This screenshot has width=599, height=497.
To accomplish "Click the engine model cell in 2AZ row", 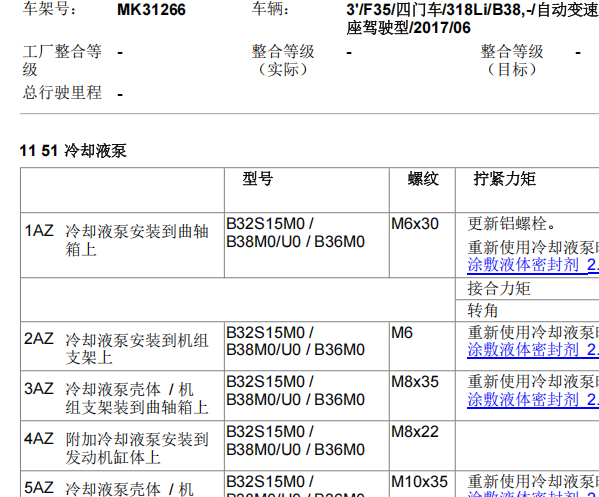I will tap(307, 346).
